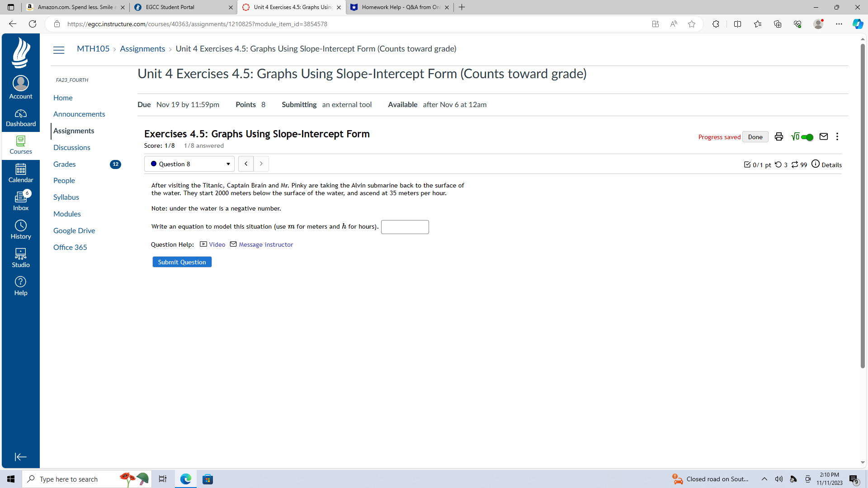
Task: Toggle the green math entry switch
Action: pyautogui.click(x=807, y=136)
